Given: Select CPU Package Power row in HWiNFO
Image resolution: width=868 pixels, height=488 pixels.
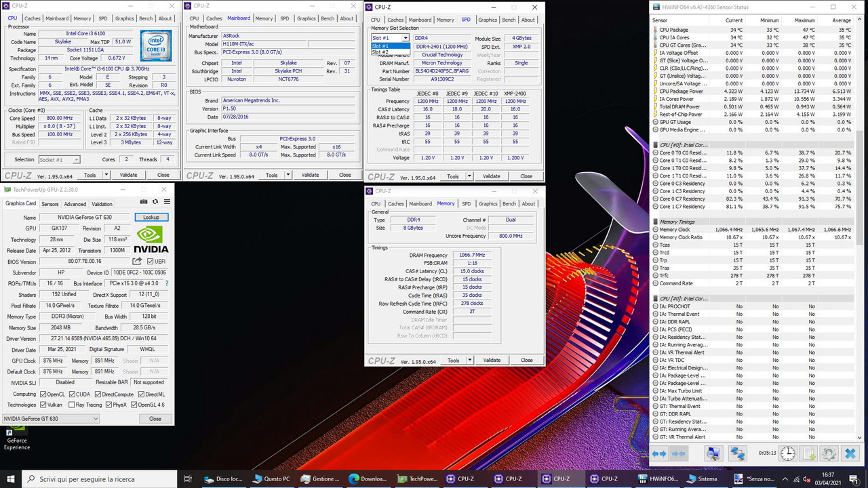Looking at the screenshot, I should click(x=753, y=91).
